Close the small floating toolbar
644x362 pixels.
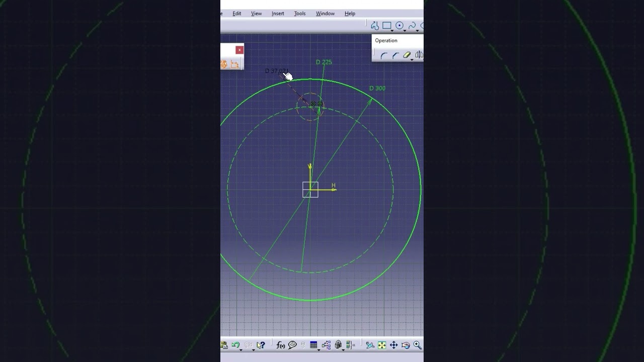click(239, 50)
